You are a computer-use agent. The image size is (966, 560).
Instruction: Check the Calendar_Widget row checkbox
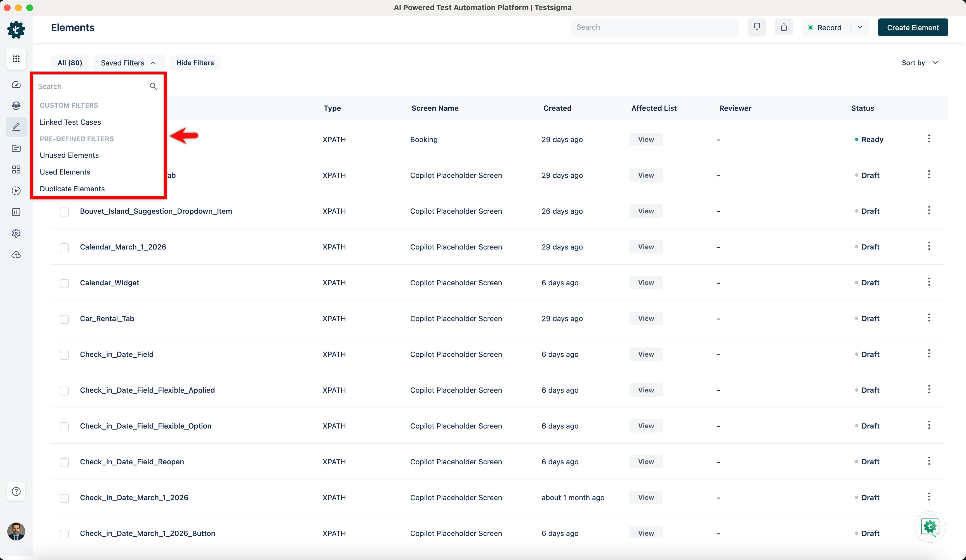tap(64, 283)
